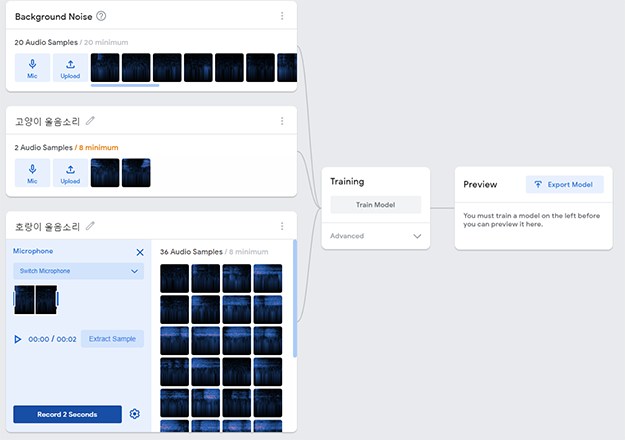Click the 20 Audio Samples count text
Image resolution: width=625 pixels, height=440 pixels.
point(46,42)
